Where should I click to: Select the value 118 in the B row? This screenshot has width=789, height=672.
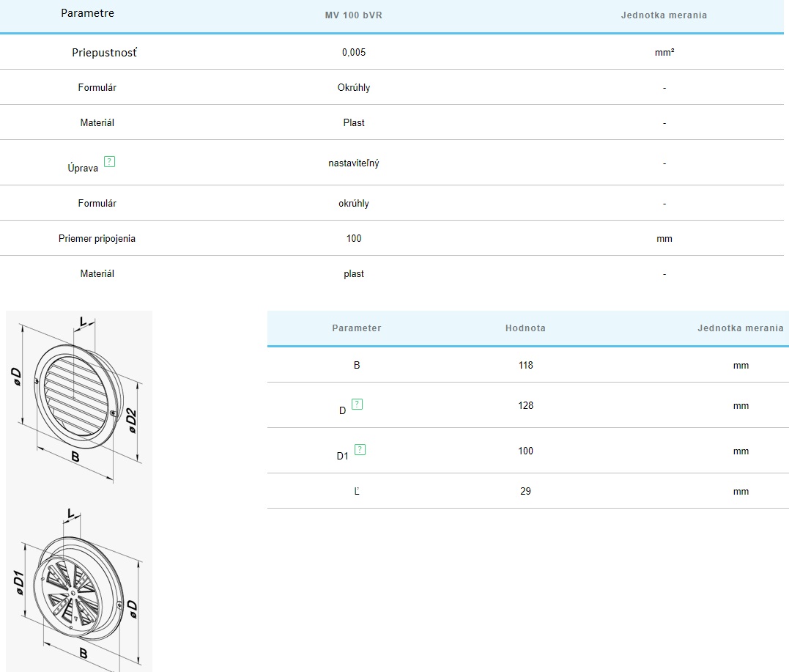[x=525, y=365]
